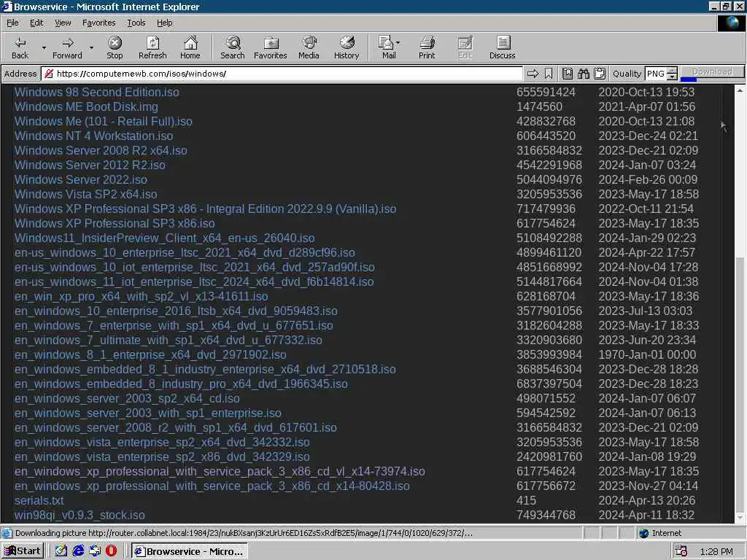Open the Help menu
The height and width of the screenshot is (560, 747).
(x=164, y=23)
